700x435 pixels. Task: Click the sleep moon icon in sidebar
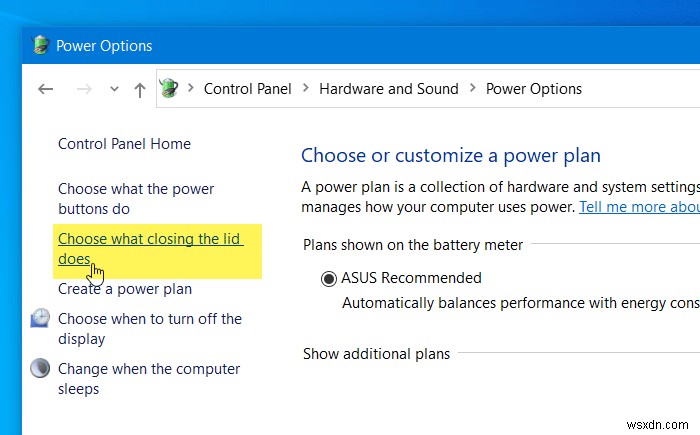pyautogui.click(x=40, y=369)
